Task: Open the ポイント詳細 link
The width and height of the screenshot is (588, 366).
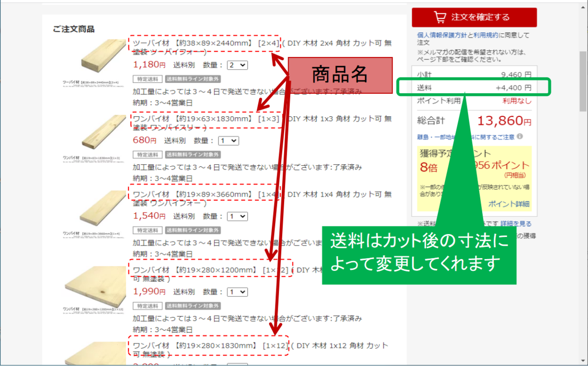Action: [509, 204]
